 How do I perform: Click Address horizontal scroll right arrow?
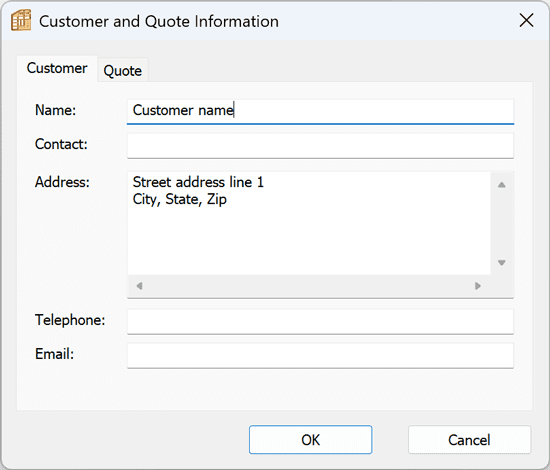pos(478,286)
